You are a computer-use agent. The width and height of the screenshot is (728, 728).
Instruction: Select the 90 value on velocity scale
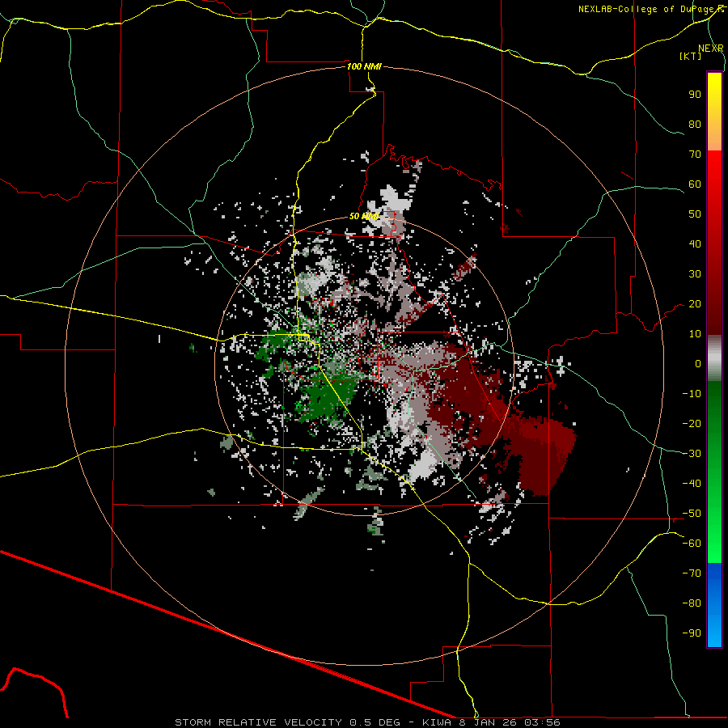695,95
